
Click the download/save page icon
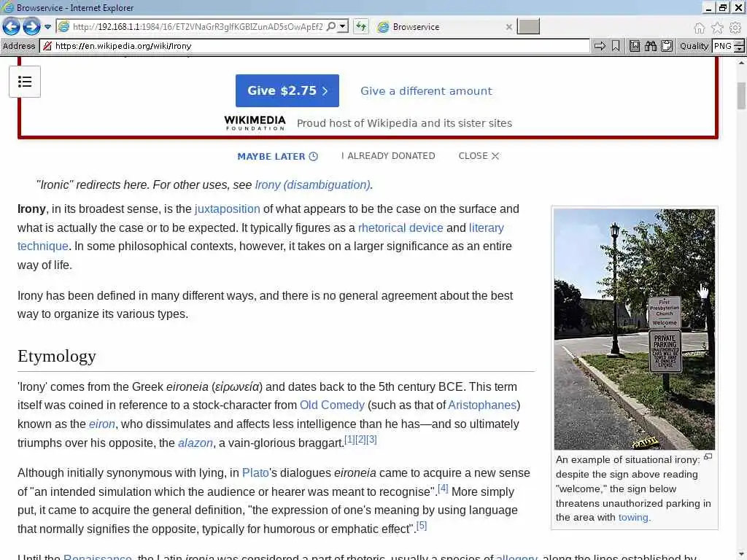click(x=635, y=46)
